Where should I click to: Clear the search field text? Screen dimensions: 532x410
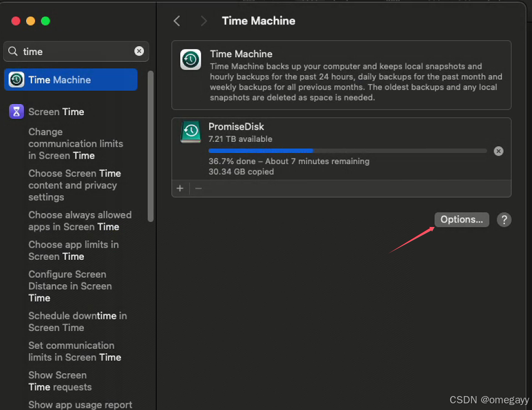(x=139, y=51)
